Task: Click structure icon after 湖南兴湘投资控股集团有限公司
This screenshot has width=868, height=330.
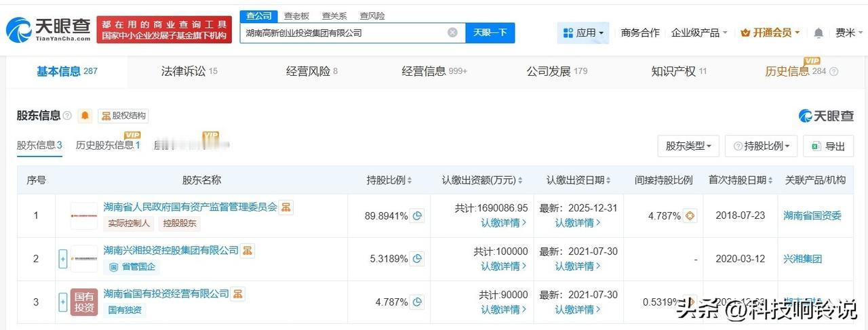Action: coord(248,251)
